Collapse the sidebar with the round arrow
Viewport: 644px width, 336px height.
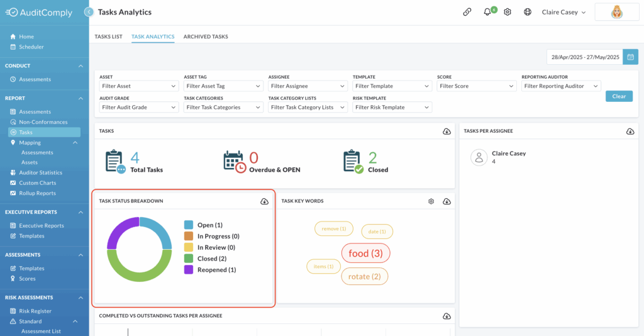89,12
